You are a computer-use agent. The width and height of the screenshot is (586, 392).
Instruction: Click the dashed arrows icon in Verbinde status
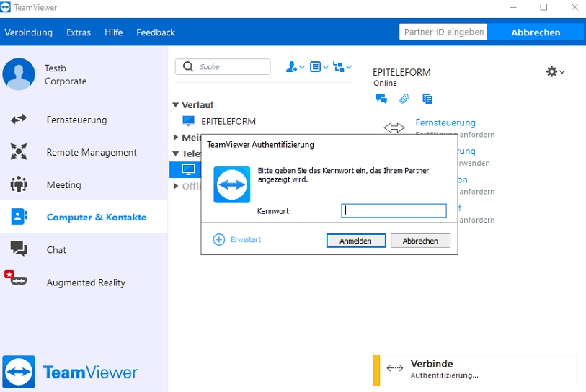click(x=395, y=368)
